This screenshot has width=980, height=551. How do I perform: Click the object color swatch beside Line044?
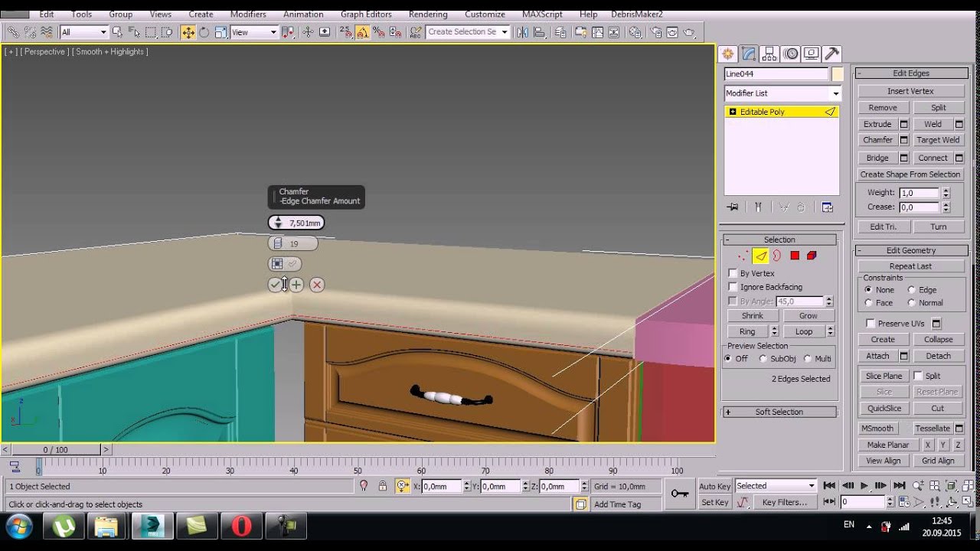tap(838, 74)
